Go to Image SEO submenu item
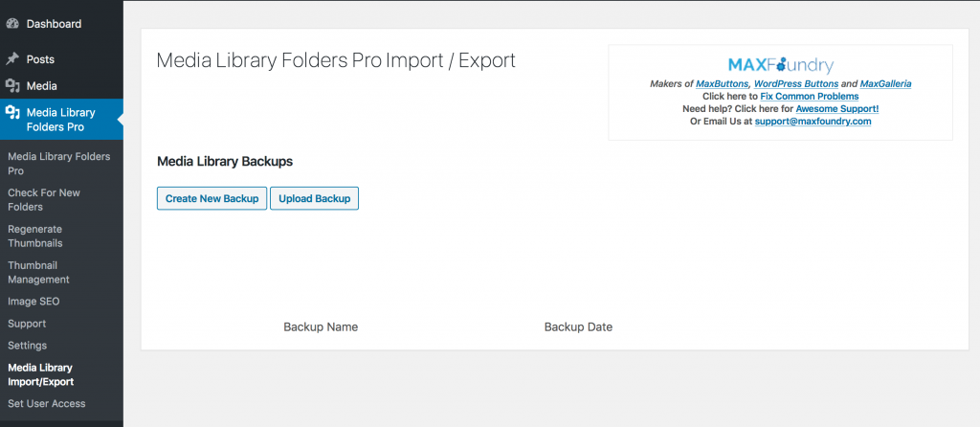 [33, 302]
